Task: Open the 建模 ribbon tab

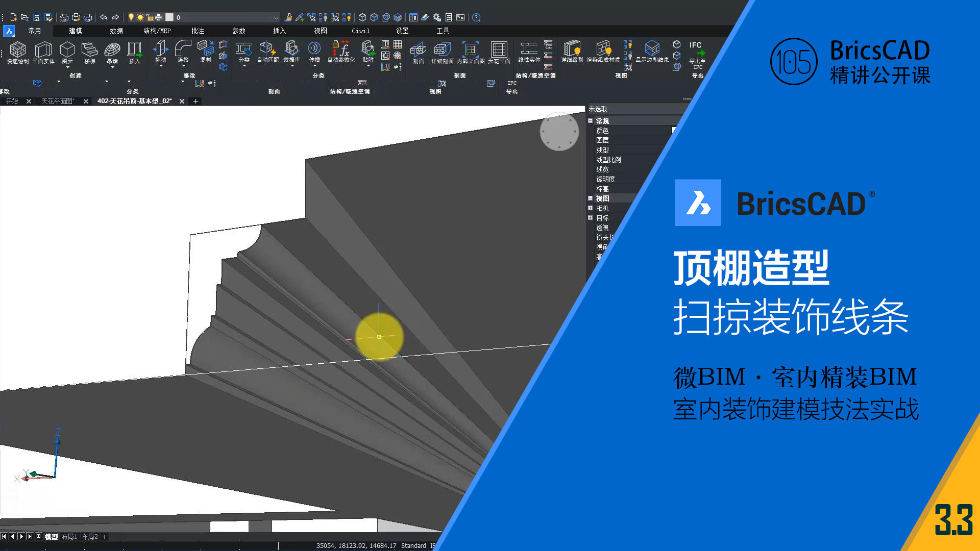Action: coord(76,31)
